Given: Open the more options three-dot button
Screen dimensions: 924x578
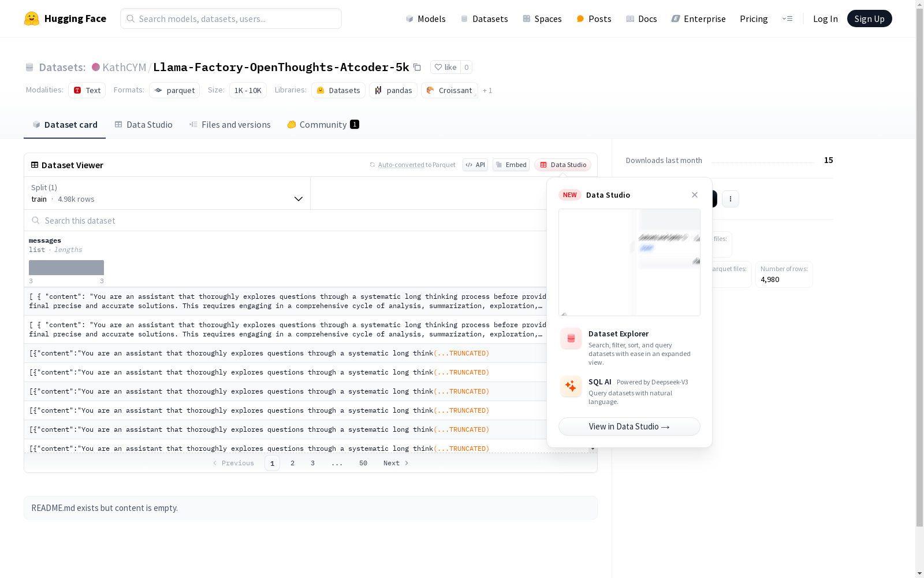Looking at the screenshot, I should pos(731,199).
